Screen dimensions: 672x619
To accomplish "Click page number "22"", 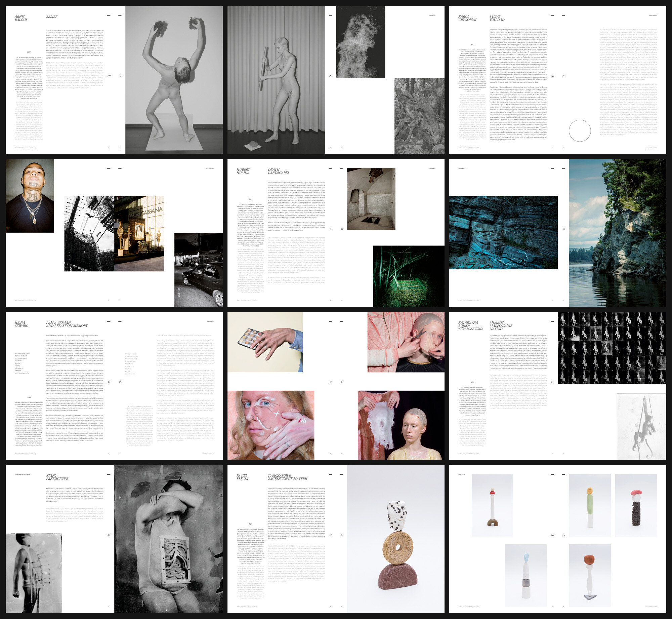I will coord(331,76).
